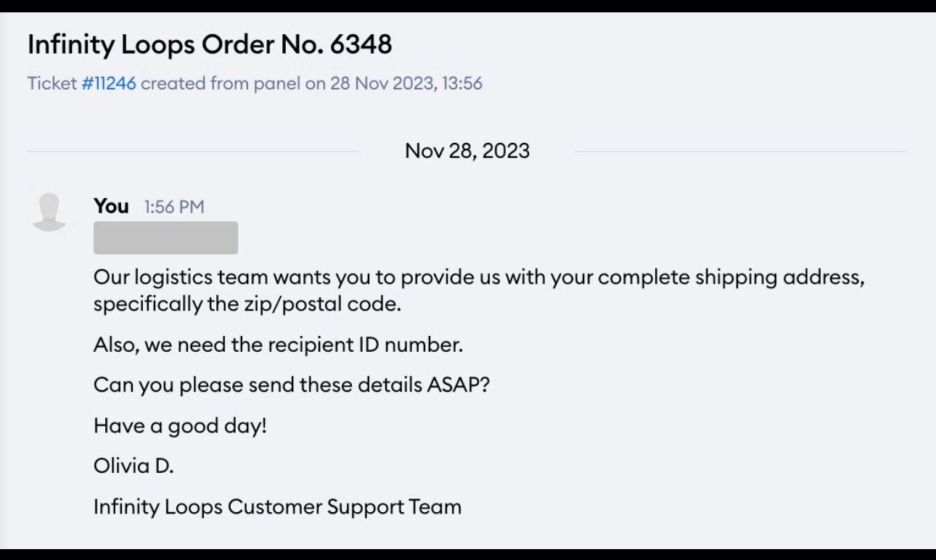Click the divider line left of the date
The height and width of the screenshot is (560, 936).
point(192,152)
